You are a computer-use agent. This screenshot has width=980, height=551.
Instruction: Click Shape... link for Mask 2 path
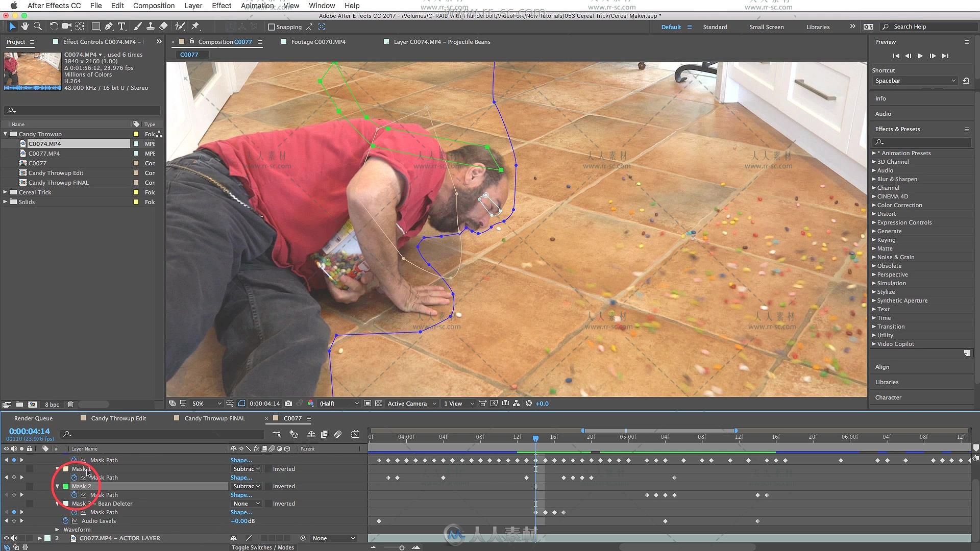[x=241, y=495]
